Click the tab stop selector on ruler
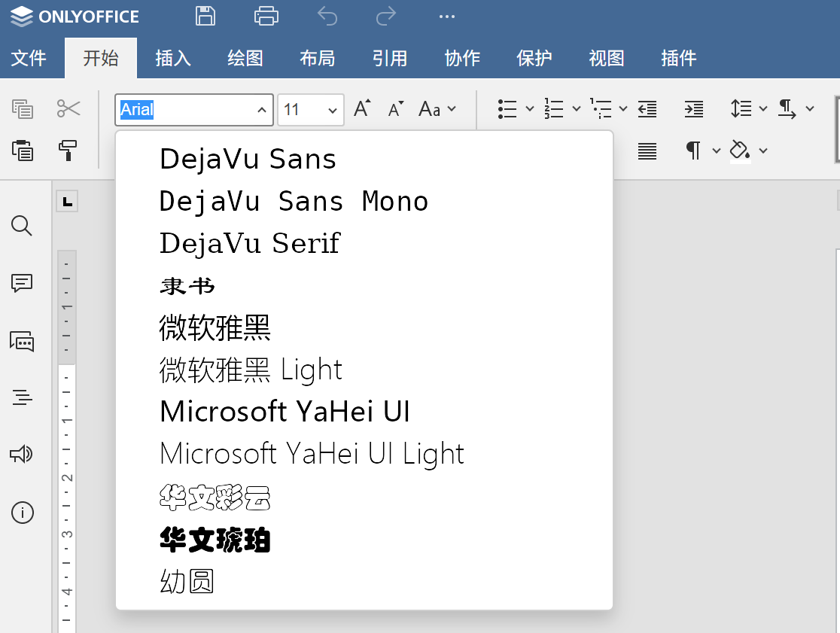This screenshot has width=840, height=633. click(x=68, y=201)
